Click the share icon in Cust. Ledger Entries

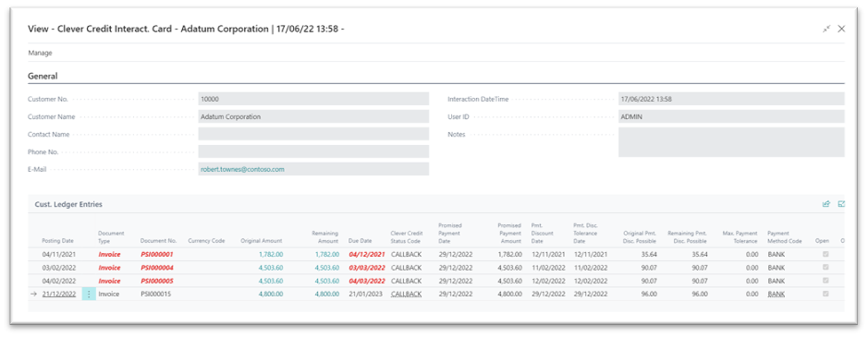tap(825, 204)
